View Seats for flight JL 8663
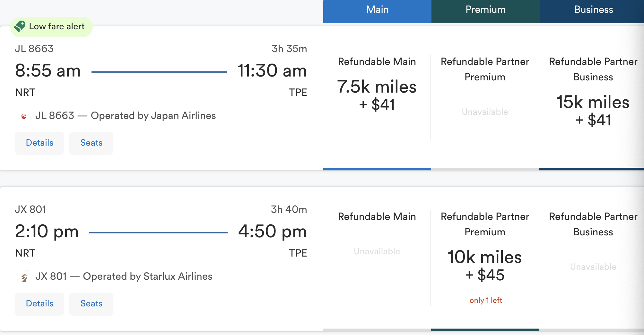This screenshot has width=644, height=335. coord(91,143)
